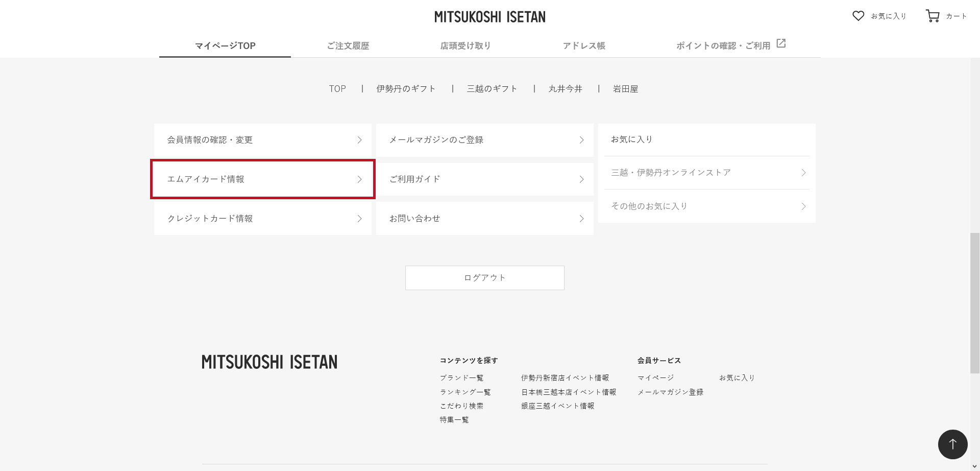
Task: Open the アドレス帳 tab
Action: coord(584,45)
